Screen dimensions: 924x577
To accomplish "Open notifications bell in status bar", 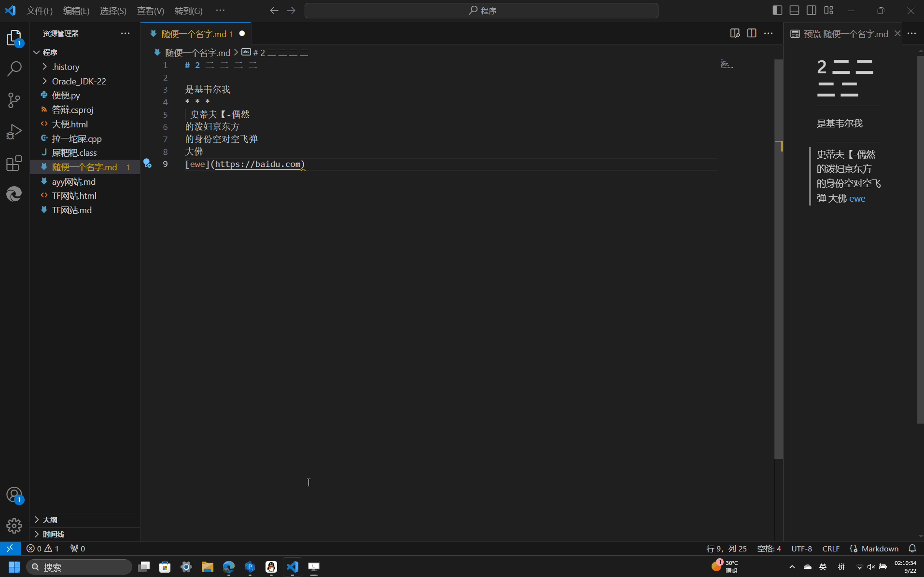I will pyautogui.click(x=912, y=549).
